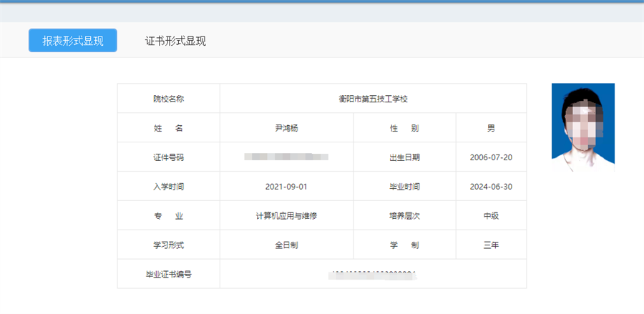Click the major 计算机应用与维修 cell
644x314 pixels.
pyautogui.click(x=286, y=216)
